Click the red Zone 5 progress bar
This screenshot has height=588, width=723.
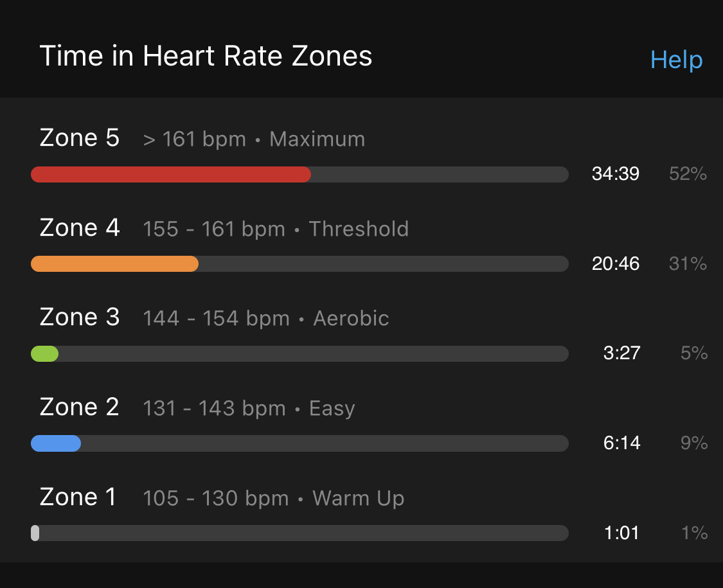(x=170, y=174)
